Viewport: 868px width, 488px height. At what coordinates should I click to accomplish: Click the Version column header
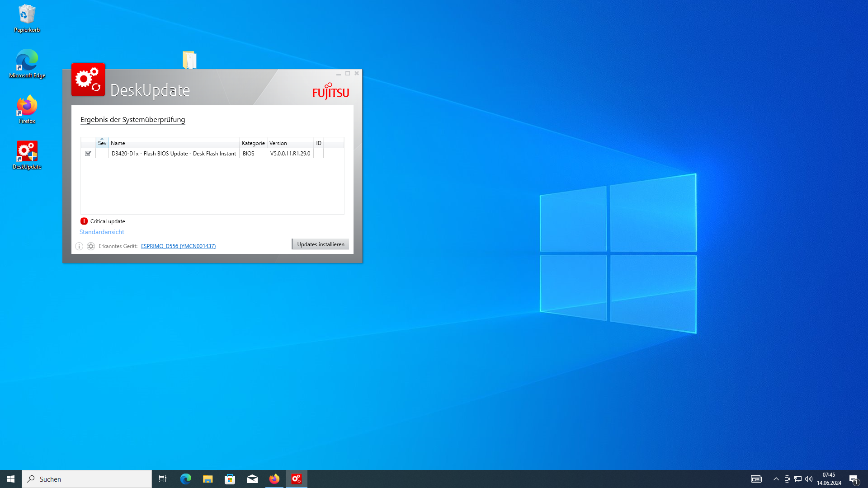click(x=290, y=143)
